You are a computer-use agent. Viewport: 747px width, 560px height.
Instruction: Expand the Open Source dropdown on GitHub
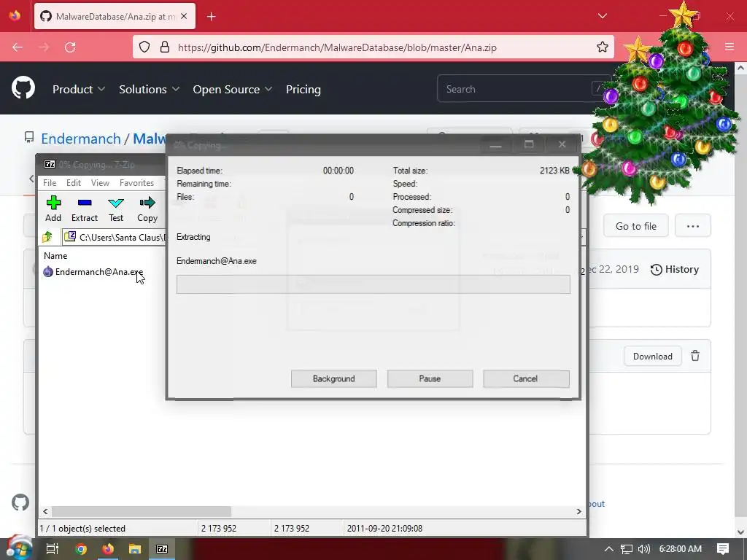[x=233, y=89]
